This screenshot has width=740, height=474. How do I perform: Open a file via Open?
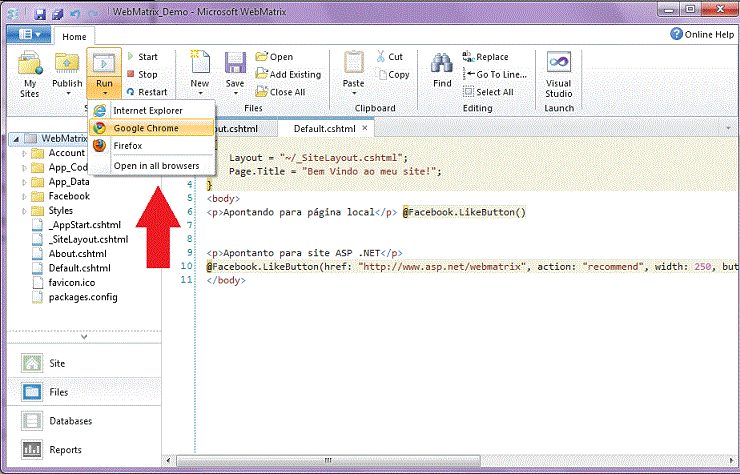pos(274,57)
